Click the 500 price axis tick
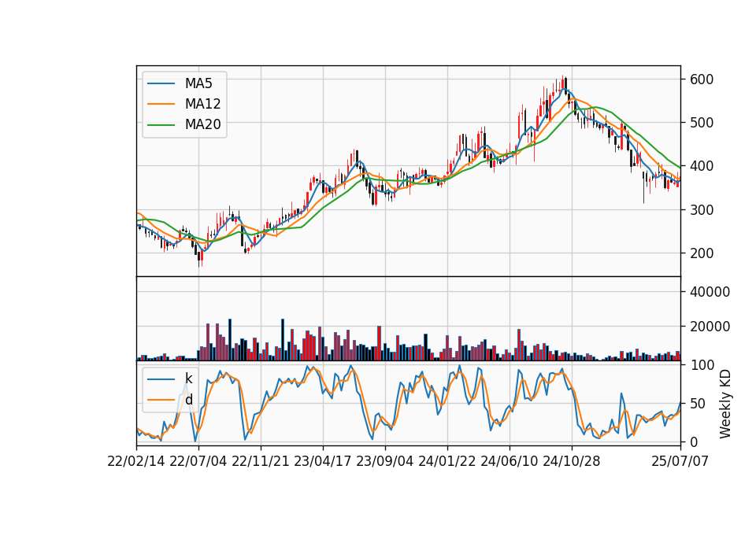Image resolution: width=756 pixels, height=543 pixels. click(702, 123)
